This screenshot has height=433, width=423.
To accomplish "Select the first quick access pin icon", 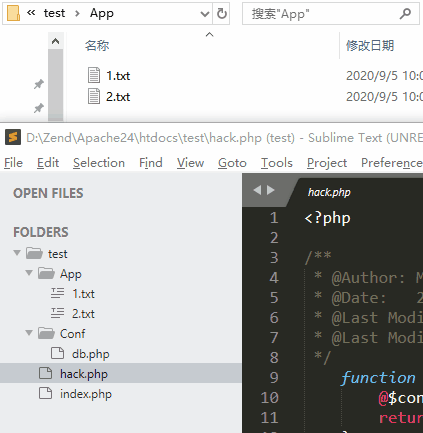I will (39, 84).
